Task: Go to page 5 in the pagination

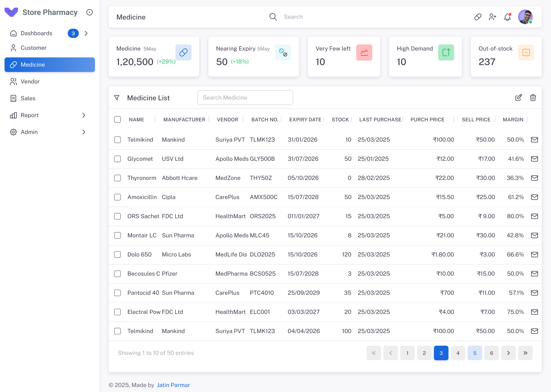Action: pos(474,353)
